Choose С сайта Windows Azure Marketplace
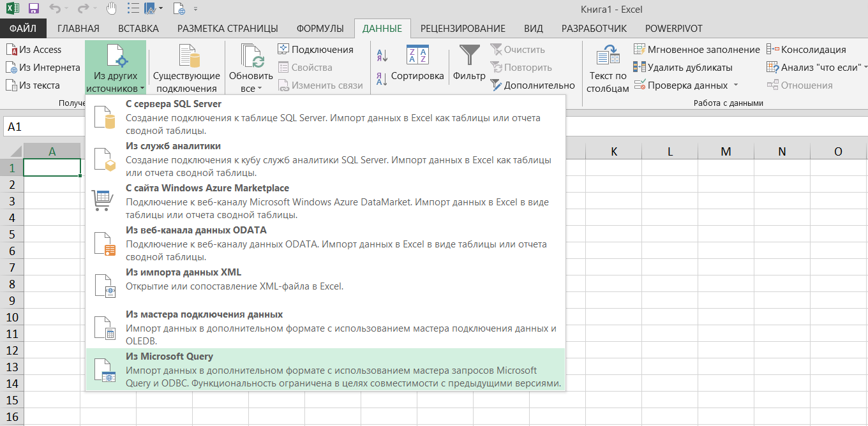 point(325,201)
